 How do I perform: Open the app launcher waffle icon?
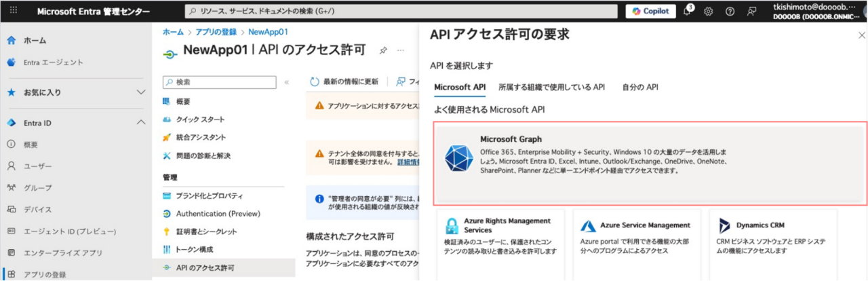coord(13,12)
